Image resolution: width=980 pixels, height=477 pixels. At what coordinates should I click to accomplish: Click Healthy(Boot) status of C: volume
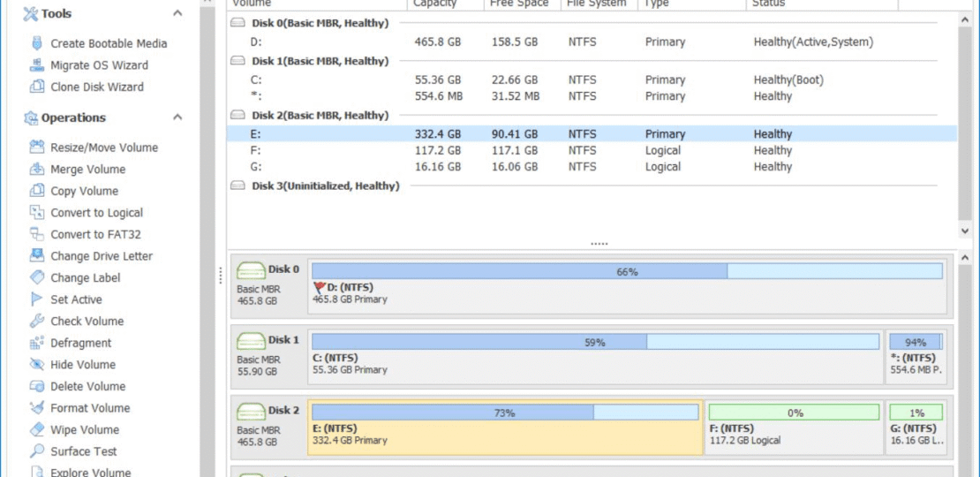coord(788,80)
